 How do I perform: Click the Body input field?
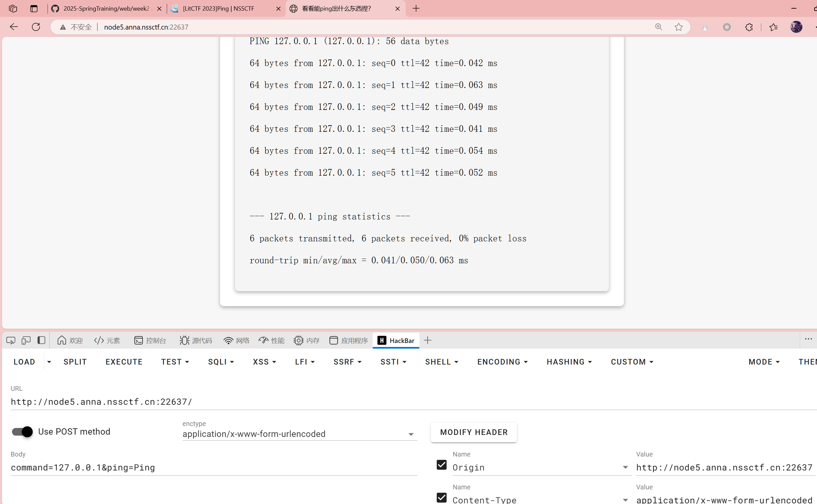213,467
